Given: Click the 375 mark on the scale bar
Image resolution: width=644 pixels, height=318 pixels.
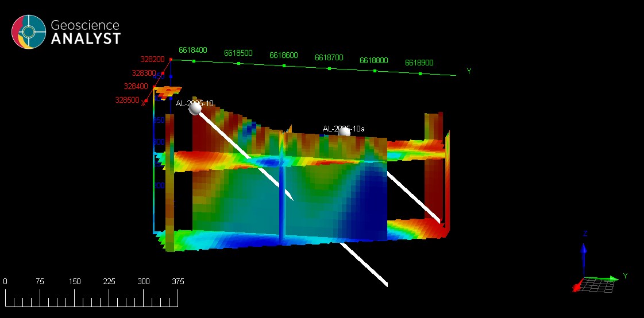Looking at the screenshot, I should [178, 282].
